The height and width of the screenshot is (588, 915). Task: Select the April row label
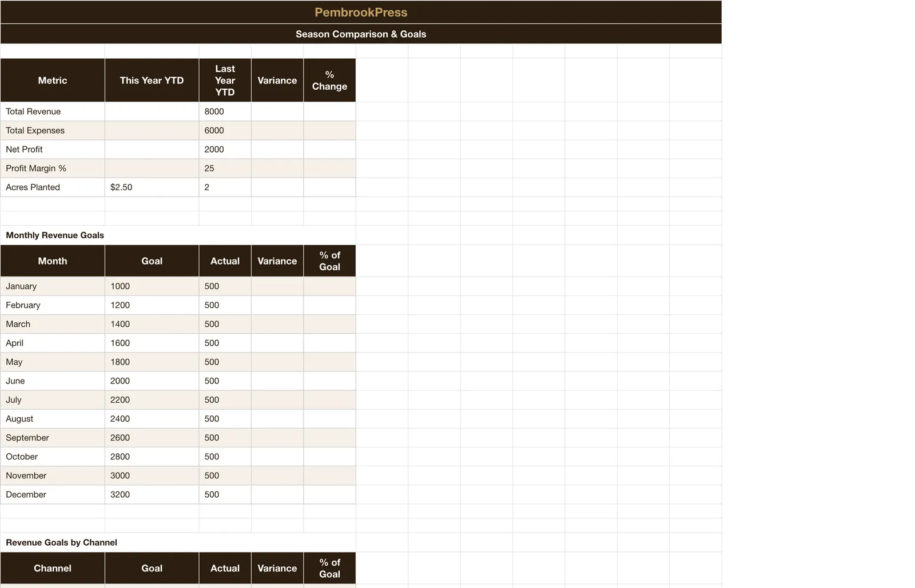pos(53,343)
